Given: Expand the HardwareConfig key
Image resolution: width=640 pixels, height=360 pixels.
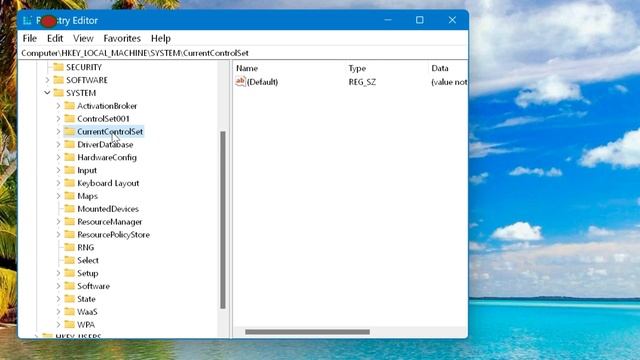Looking at the screenshot, I should (x=58, y=157).
